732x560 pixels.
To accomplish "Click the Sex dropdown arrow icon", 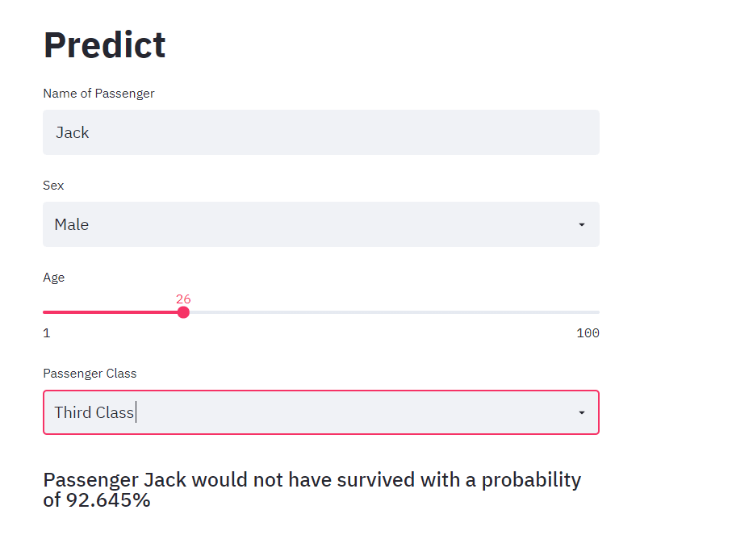I will pos(582,224).
